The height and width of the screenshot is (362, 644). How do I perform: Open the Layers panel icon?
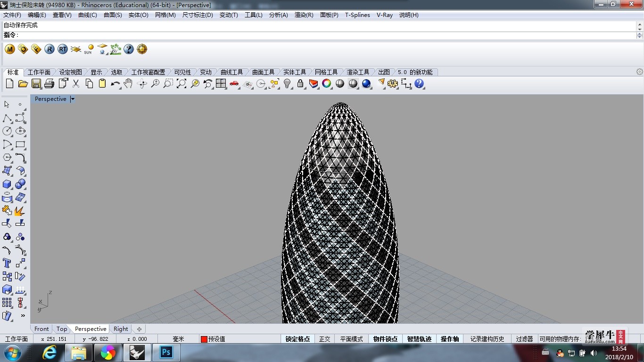tap(314, 84)
